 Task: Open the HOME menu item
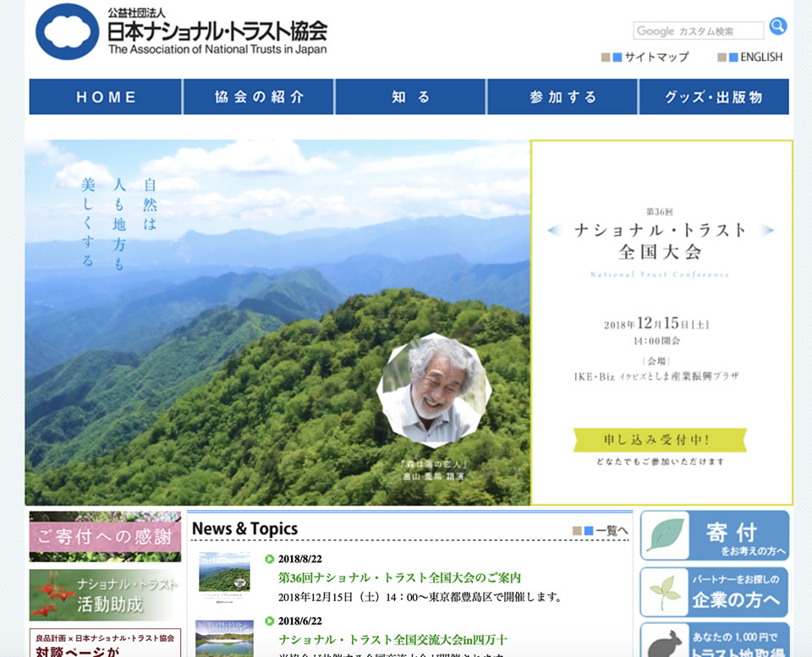click(106, 96)
